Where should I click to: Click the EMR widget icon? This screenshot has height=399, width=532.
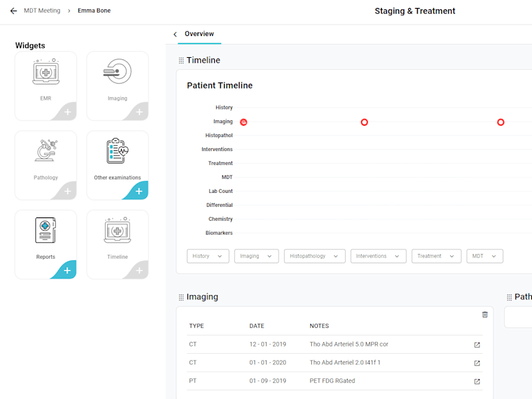tap(46, 72)
